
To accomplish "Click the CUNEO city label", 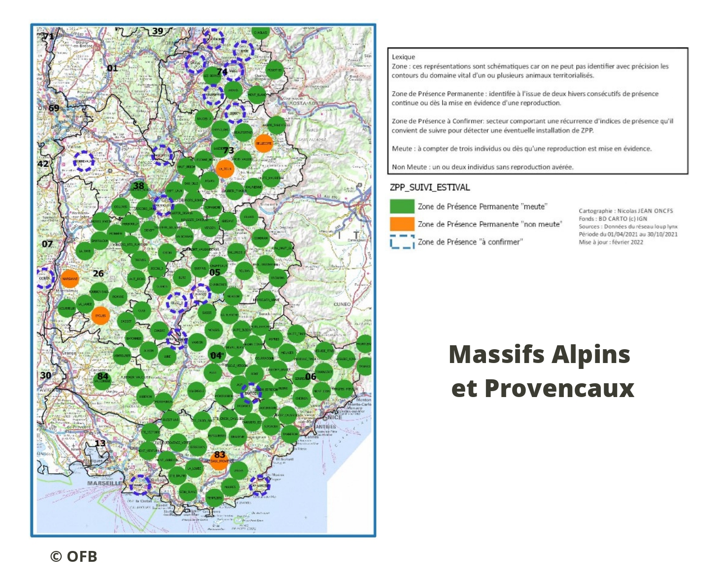I will 342,304.
